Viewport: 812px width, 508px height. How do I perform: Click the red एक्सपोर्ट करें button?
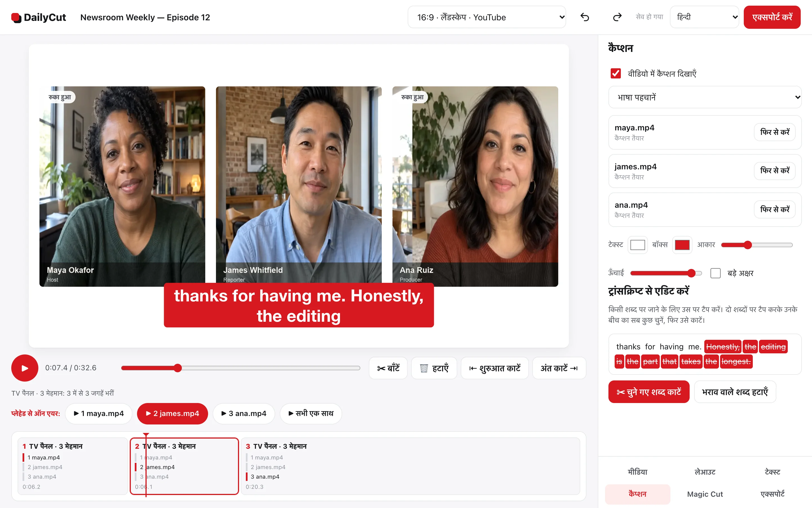click(x=772, y=17)
